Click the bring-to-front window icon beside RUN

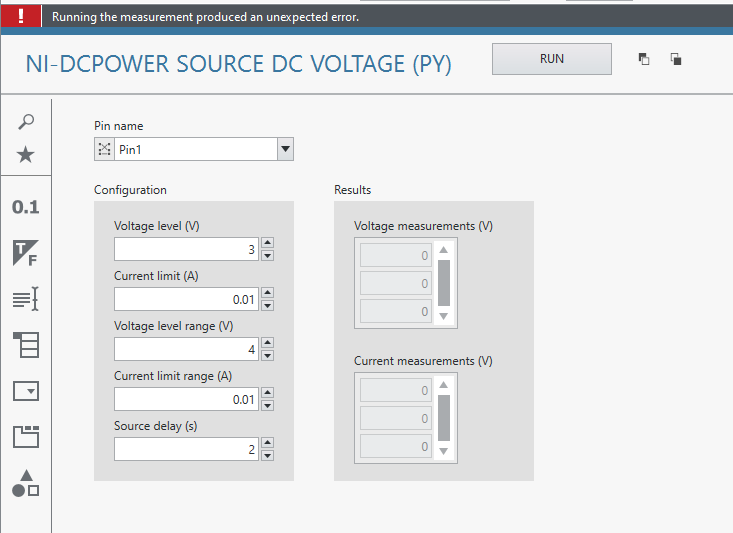click(644, 59)
